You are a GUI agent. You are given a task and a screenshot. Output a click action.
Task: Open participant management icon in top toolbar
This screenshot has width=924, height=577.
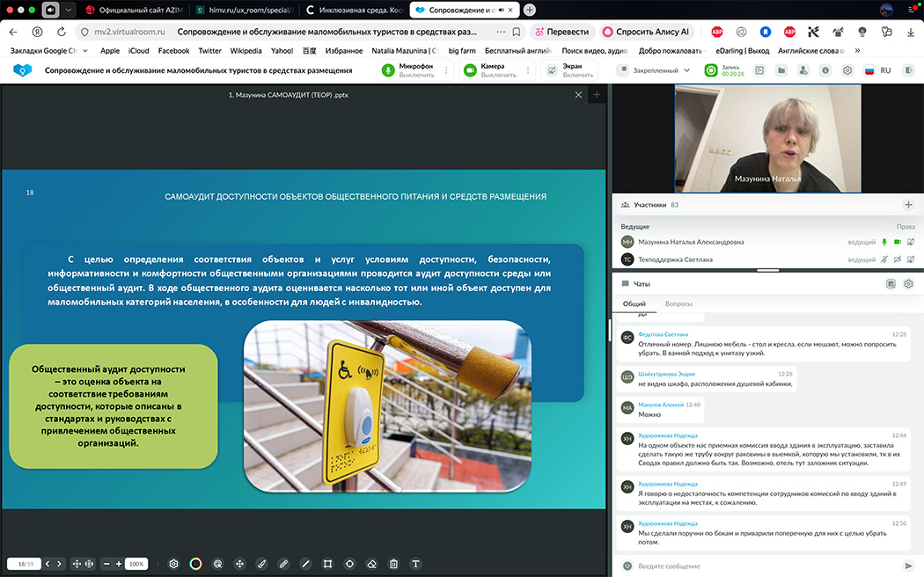click(x=803, y=70)
